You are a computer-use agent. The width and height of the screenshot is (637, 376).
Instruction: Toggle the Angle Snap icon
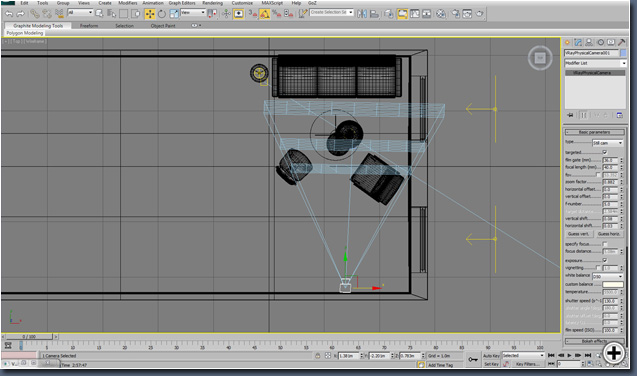[264, 14]
